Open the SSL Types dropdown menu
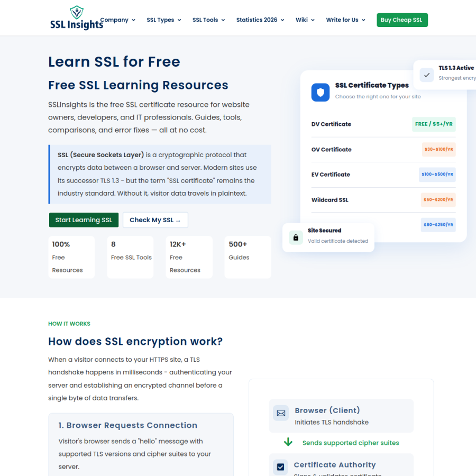The width and height of the screenshot is (476, 476). pos(164,20)
